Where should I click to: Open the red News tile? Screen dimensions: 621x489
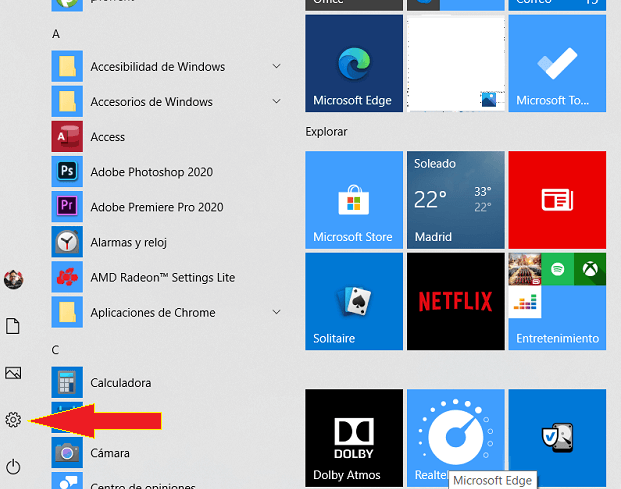(557, 200)
